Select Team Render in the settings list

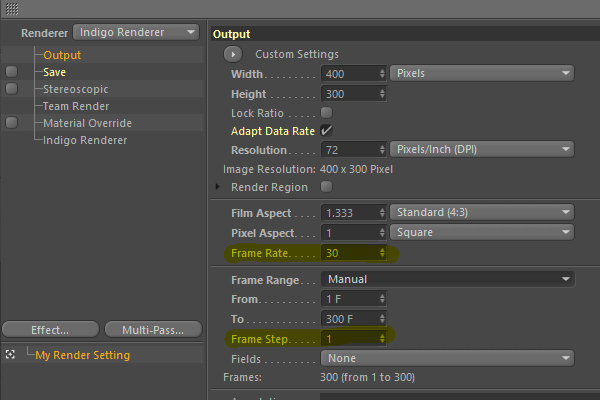coord(78,106)
